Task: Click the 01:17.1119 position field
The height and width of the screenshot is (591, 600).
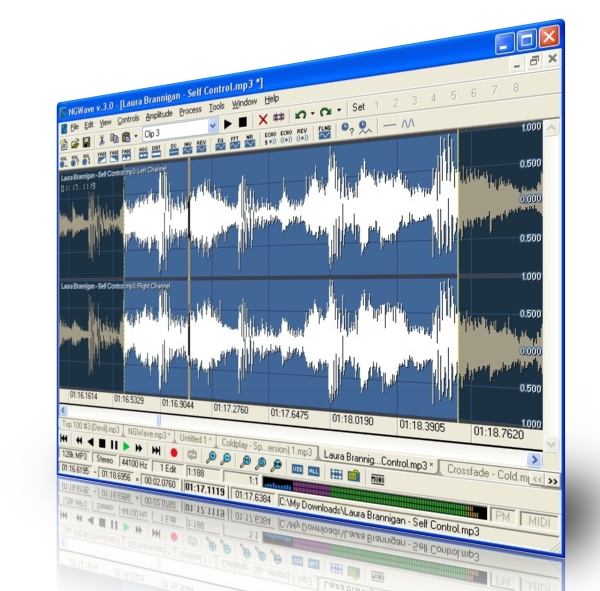Action: click(205, 490)
